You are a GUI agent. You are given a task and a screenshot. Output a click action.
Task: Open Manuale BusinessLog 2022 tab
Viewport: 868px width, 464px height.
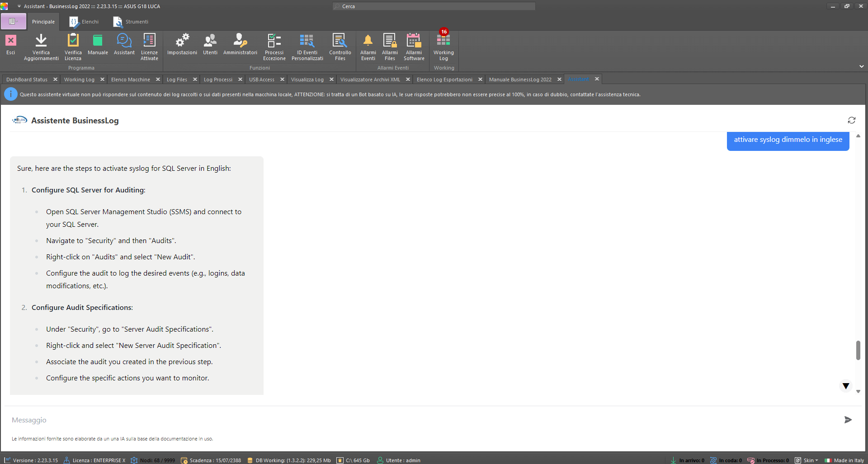(x=520, y=80)
